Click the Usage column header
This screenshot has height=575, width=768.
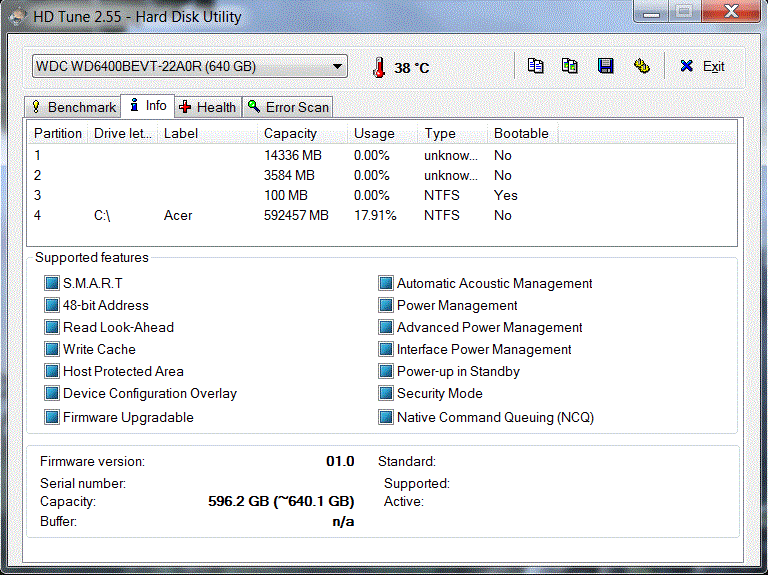tap(383, 133)
